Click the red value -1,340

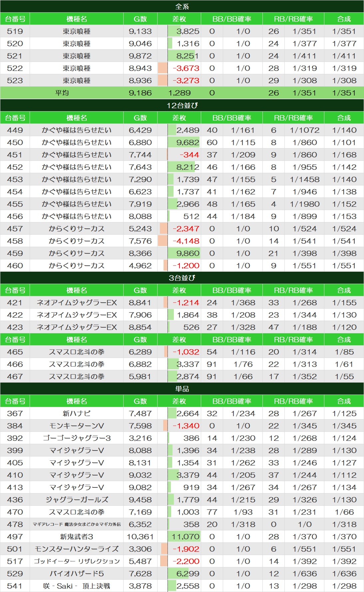pos(186,426)
